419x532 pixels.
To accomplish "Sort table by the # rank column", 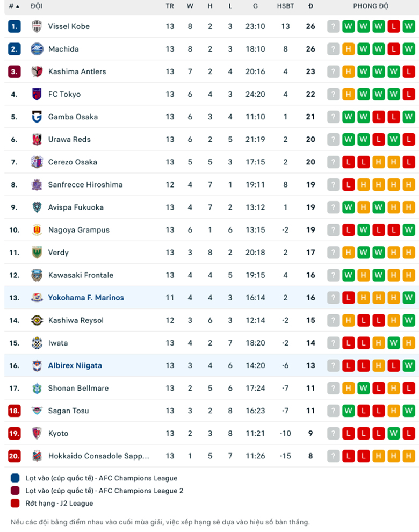I will click(14, 6).
